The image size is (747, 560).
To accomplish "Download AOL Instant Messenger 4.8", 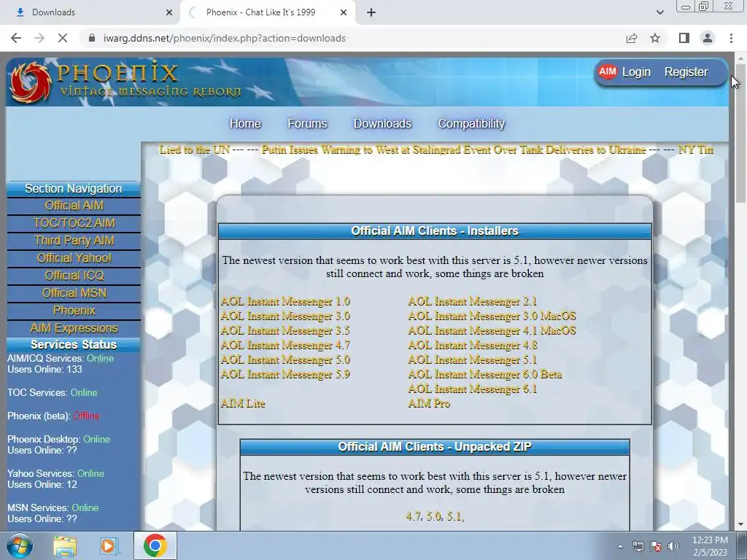I will [473, 345].
